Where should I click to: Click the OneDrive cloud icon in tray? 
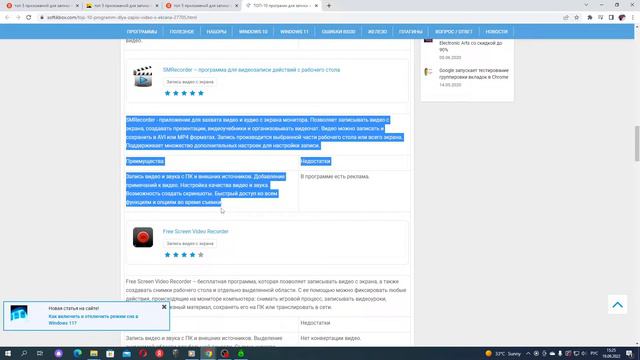(552, 353)
